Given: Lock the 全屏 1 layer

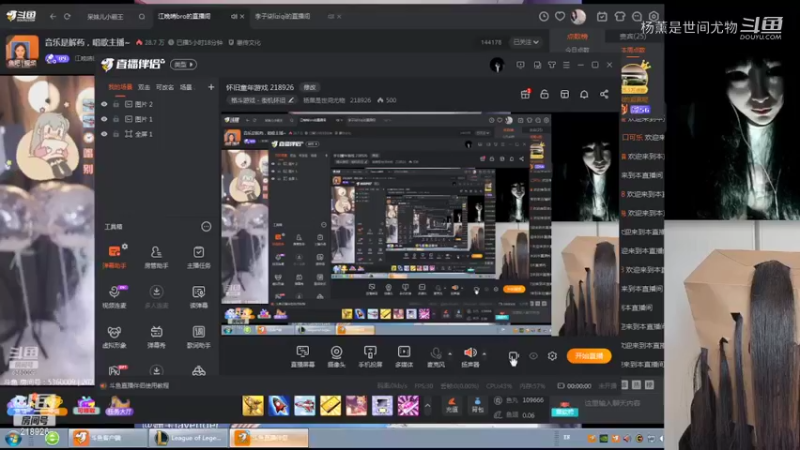Looking at the screenshot, I should click(116, 134).
